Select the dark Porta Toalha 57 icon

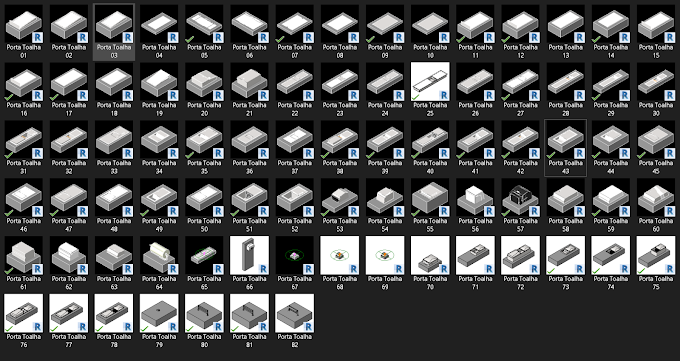tap(520, 197)
